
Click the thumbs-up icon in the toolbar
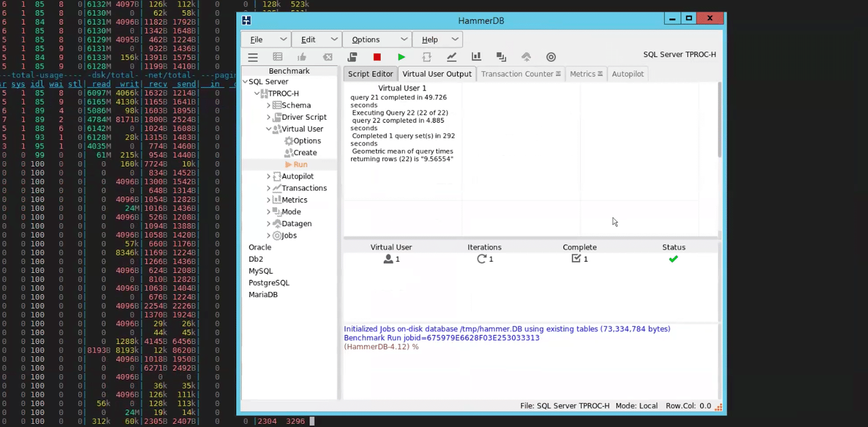(301, 57)
